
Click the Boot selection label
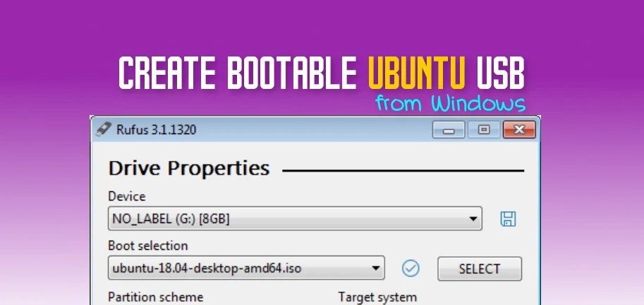click(x=148, y=246)
